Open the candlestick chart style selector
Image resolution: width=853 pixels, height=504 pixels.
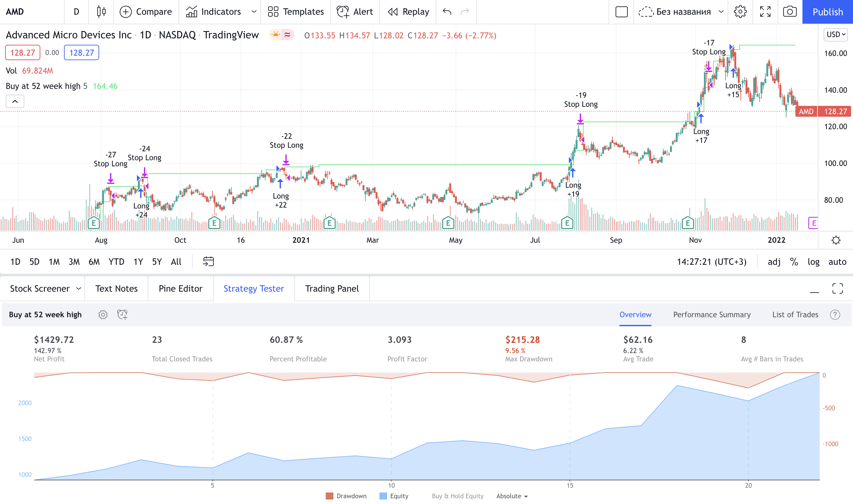(101, 12)
